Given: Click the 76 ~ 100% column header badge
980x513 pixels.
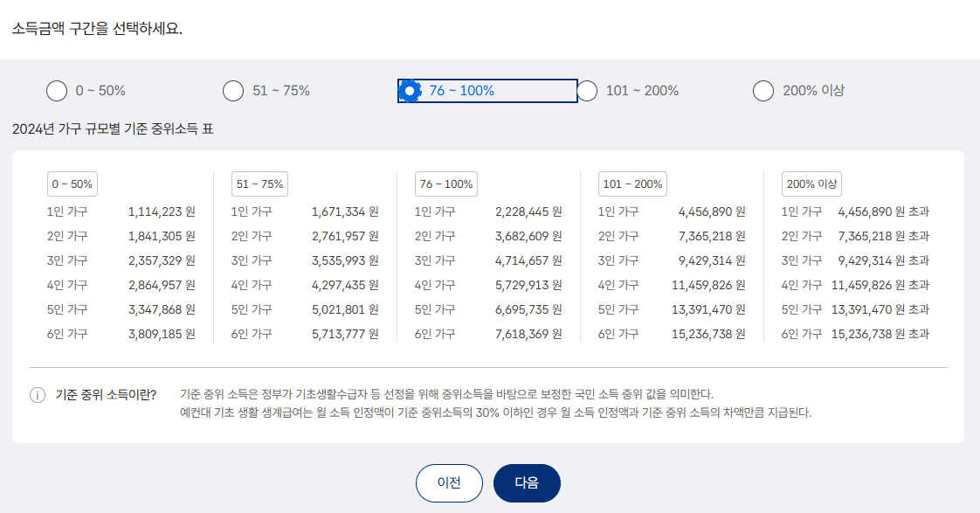Looking at the screenshot, I should [x=445, y=184].
